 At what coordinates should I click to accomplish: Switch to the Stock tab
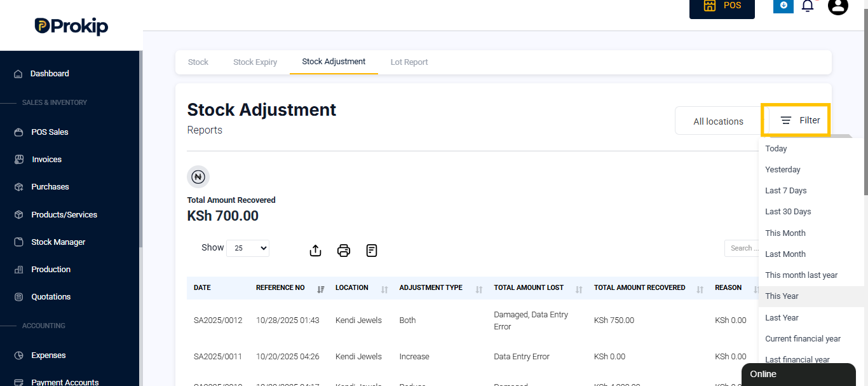[x=198, y=62]
